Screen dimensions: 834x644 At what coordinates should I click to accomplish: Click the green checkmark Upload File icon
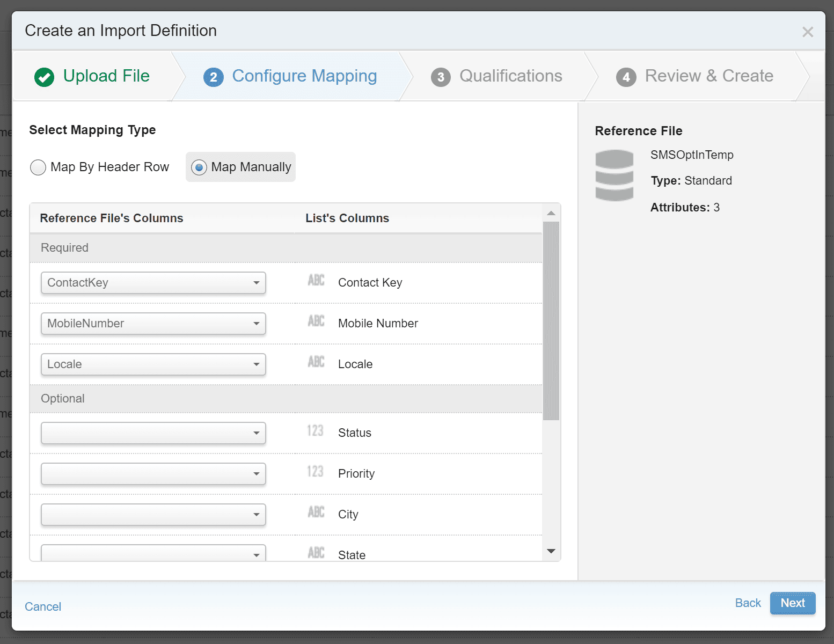[x=44, y=77]
